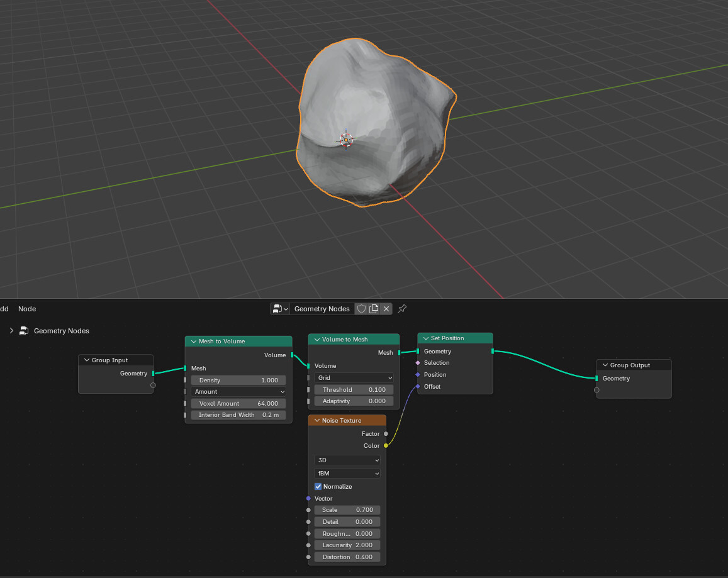
Task: Click the Interior Band Width field
Action: click(x=238, y=415)
